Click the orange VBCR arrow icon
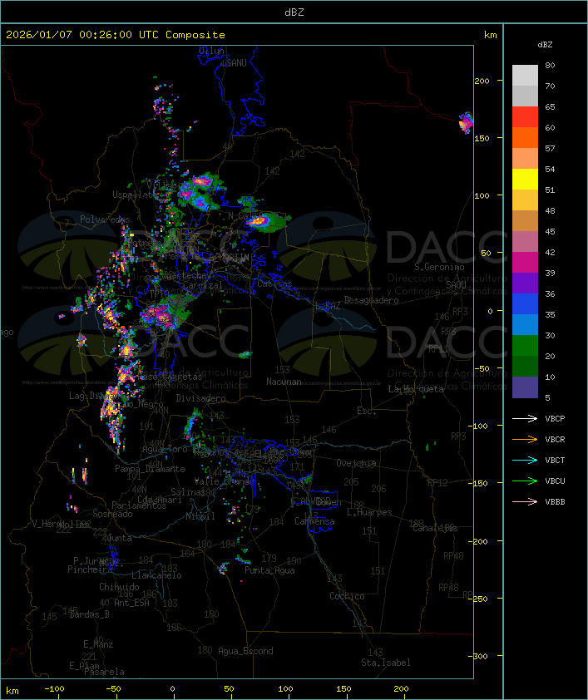588x700 pixels. (x=525, y=440)
